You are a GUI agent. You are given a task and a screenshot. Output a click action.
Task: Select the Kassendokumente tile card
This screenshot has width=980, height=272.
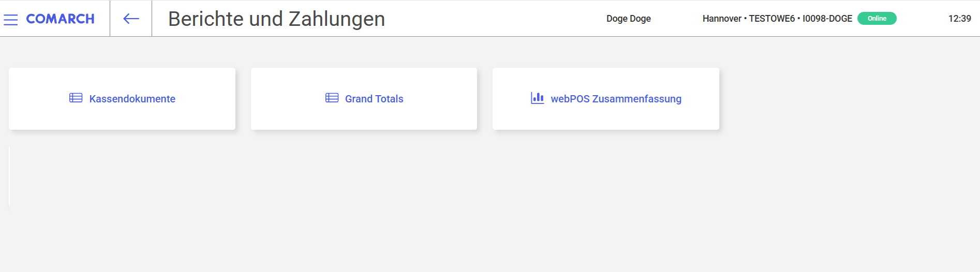click(122, 99)
